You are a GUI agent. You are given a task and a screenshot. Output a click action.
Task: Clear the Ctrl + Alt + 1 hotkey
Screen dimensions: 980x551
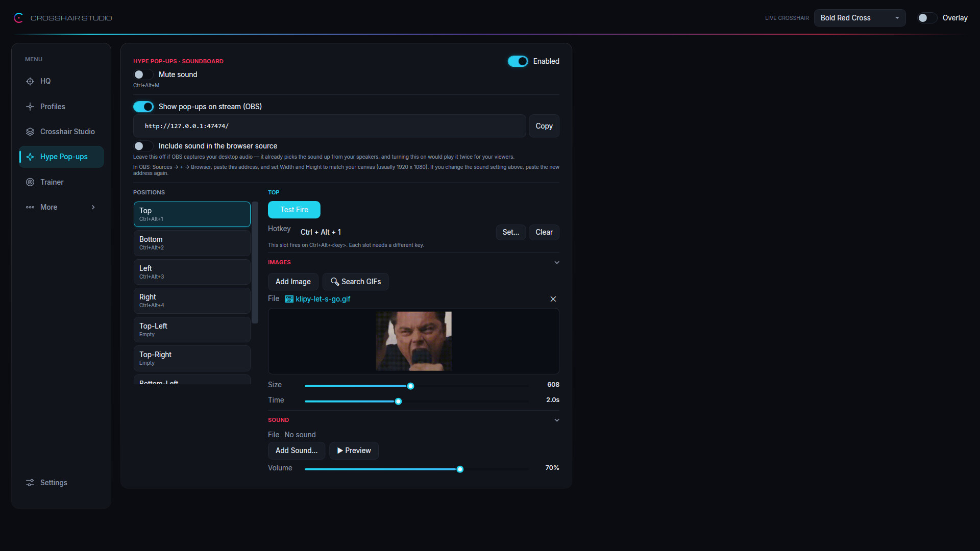(x=544, y=232)
